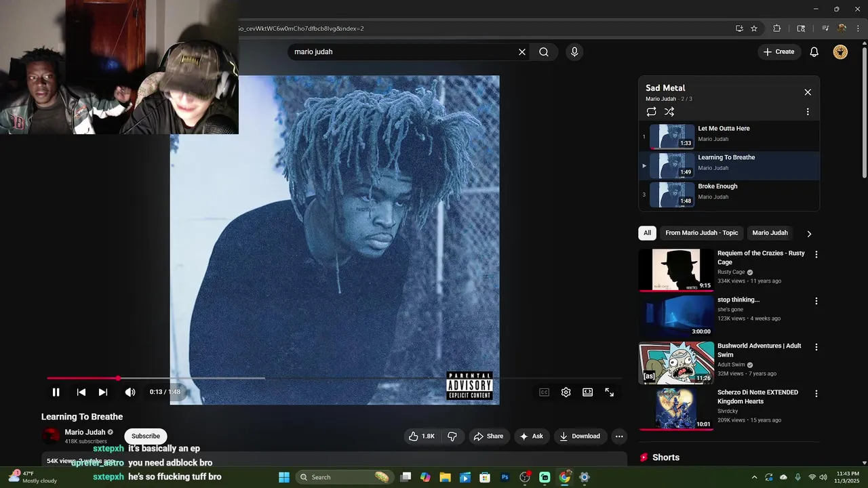Select 'Learning To Breathe' playlist entry
The width and height of the screenshot is (868, 488).
tap(729, 165)
